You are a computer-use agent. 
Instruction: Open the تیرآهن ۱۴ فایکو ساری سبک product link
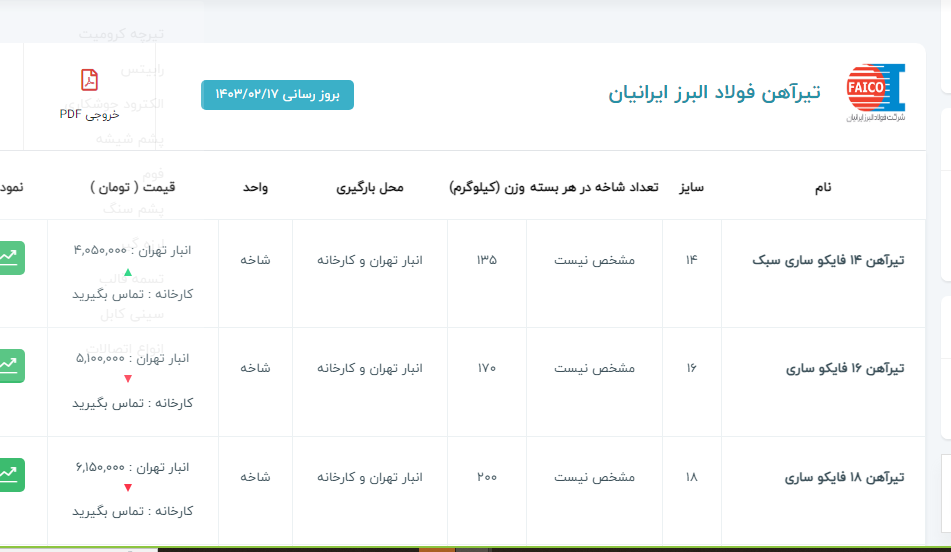[828, 260]
